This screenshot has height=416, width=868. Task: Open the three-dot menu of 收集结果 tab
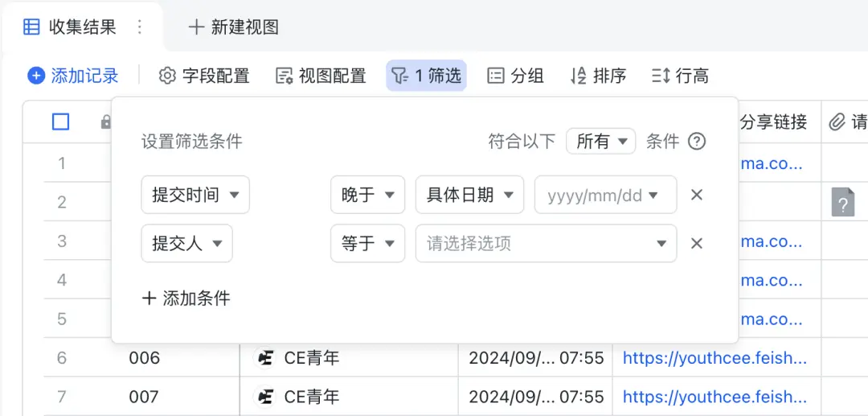pos(140,27)
